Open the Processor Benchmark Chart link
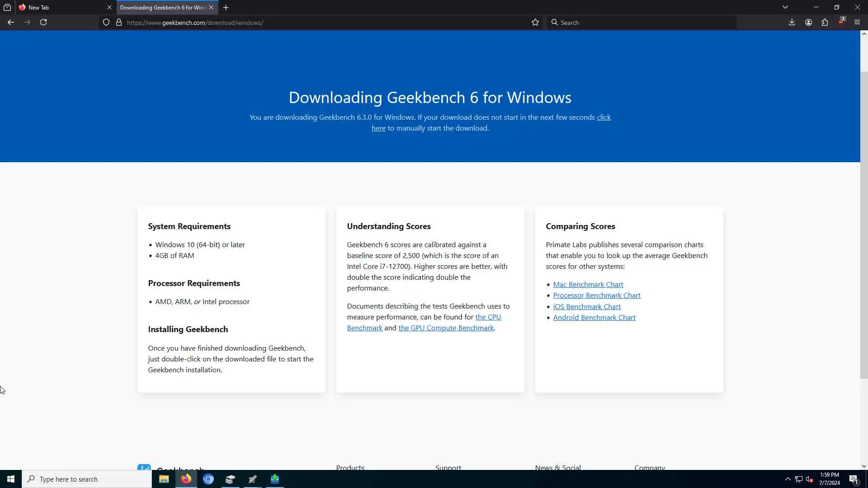This screenshot has width=868, height=488. point(596,295)
